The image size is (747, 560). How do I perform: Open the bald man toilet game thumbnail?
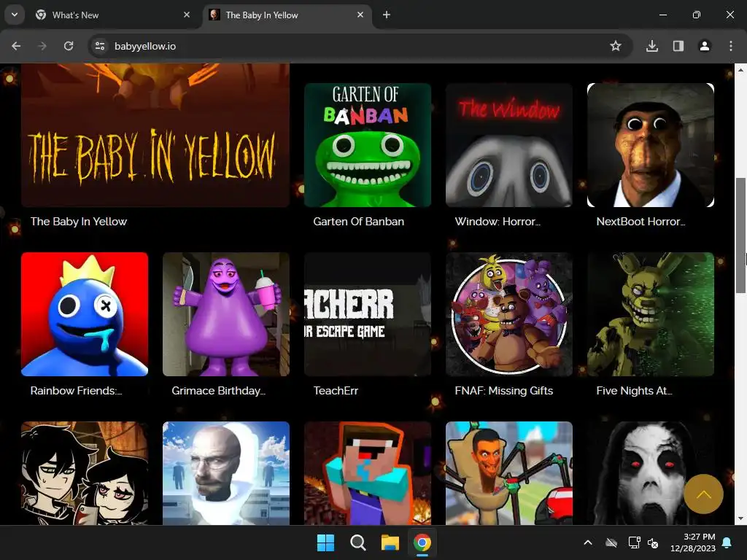click(226, 473)
